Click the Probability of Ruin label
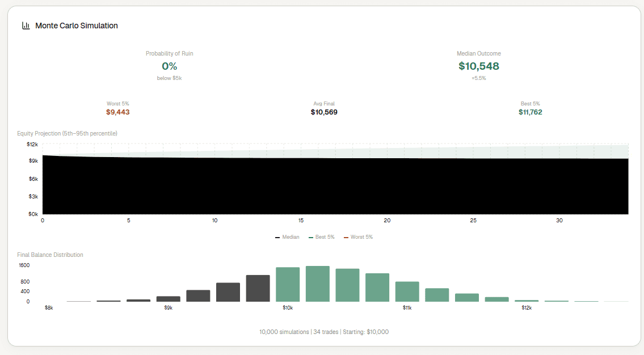Viewport: 644px width, 355px height. click(169, 53)
